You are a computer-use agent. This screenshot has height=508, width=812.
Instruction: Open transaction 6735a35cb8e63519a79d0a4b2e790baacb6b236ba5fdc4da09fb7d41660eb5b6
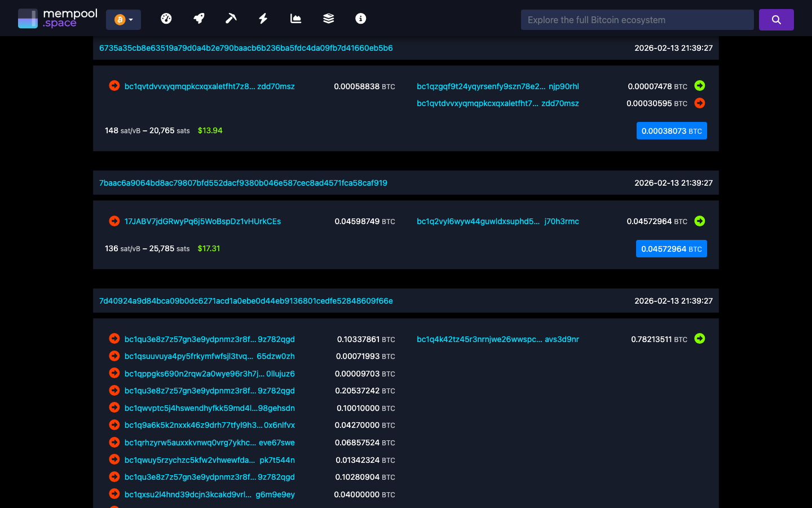pos(246,48)
